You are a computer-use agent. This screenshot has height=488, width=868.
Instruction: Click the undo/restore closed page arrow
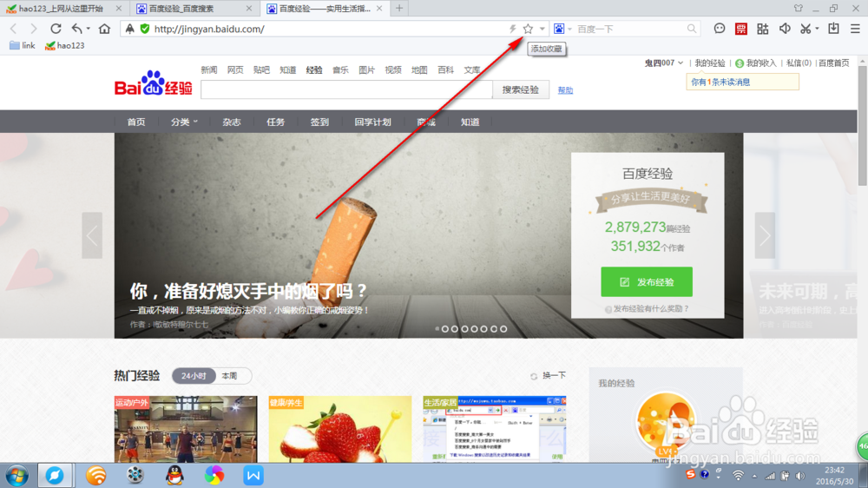[77, 29]
